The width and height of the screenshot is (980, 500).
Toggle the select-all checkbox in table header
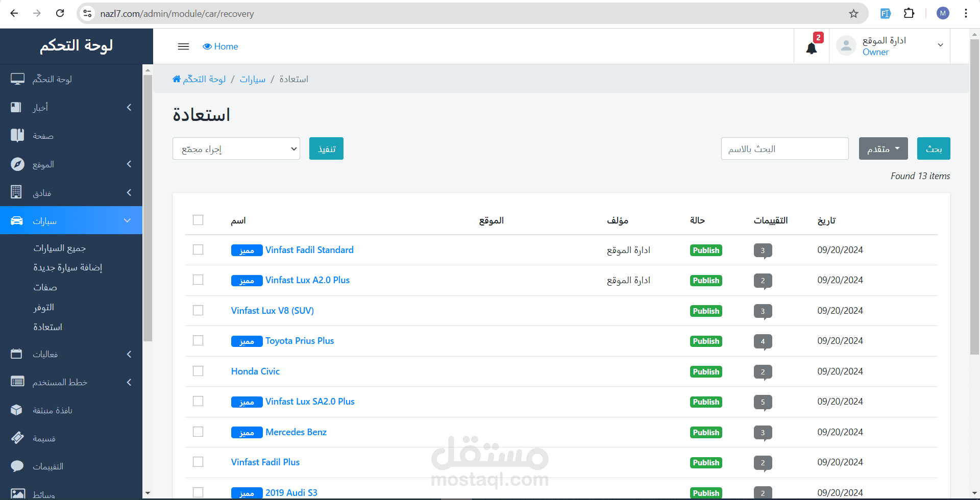(198, 220)
